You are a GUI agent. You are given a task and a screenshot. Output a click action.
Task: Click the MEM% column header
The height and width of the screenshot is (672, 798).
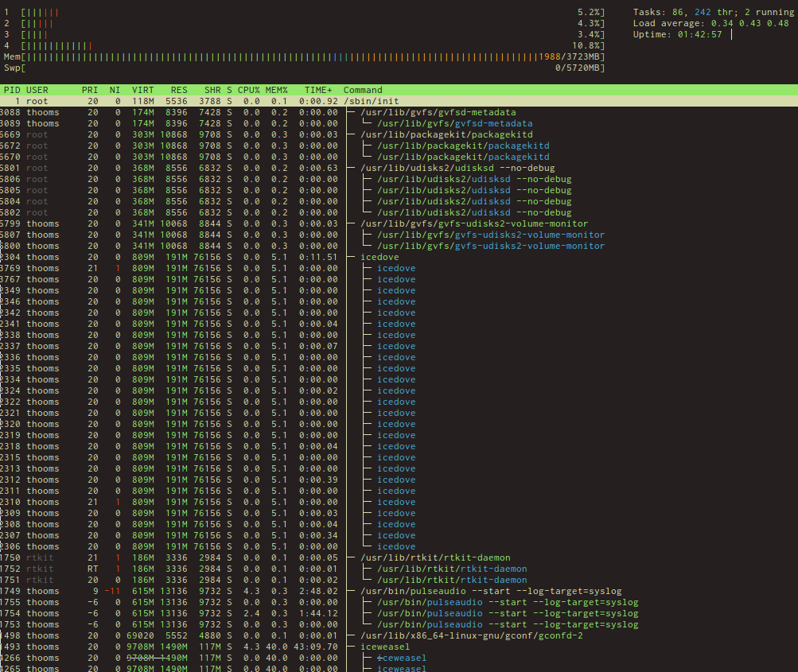[276, 90]
